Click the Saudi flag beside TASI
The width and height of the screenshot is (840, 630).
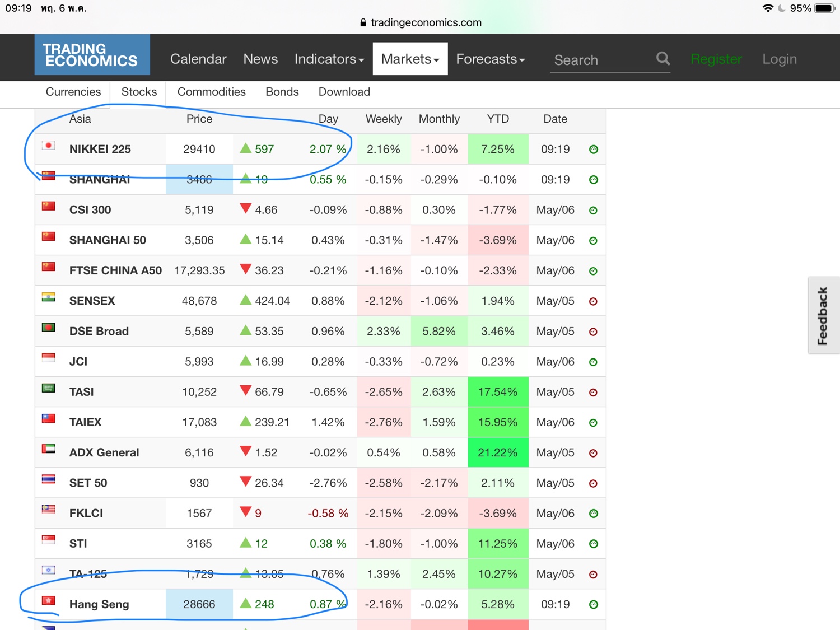pos(49,388)
